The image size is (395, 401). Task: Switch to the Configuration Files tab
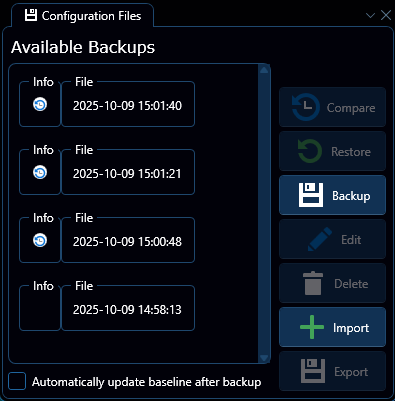[x=83, y=16]
